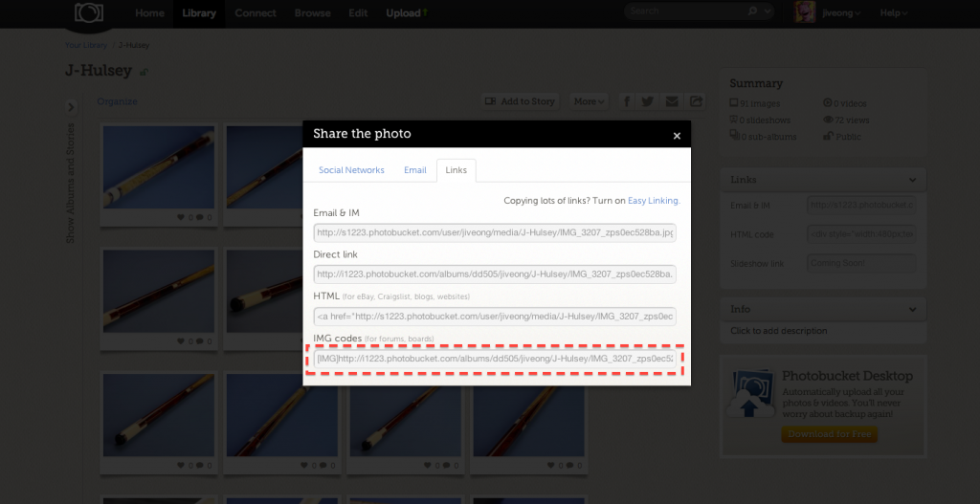
Task: Switch to the Social Networks tab
Action: (x=351, y=170)
